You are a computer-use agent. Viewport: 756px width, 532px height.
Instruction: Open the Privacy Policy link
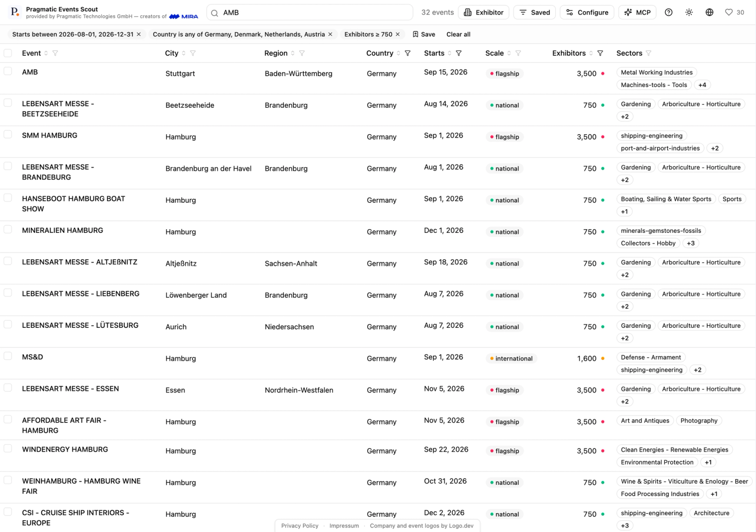300,526
